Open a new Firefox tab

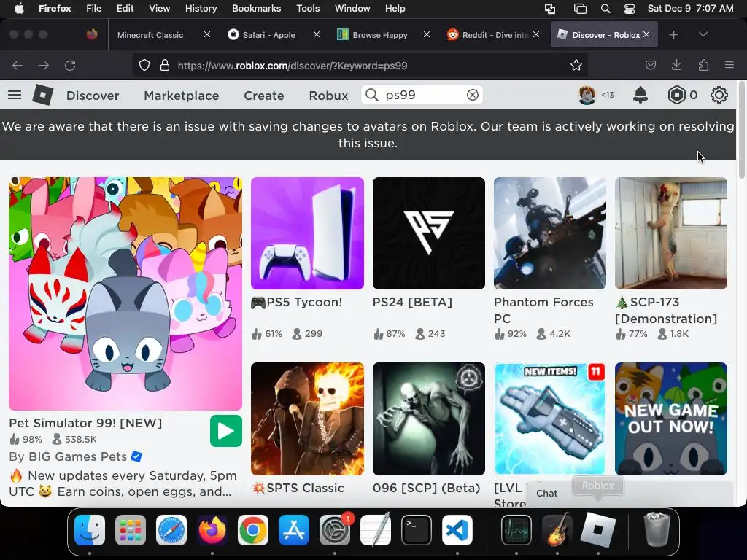(x=673, y=35)
